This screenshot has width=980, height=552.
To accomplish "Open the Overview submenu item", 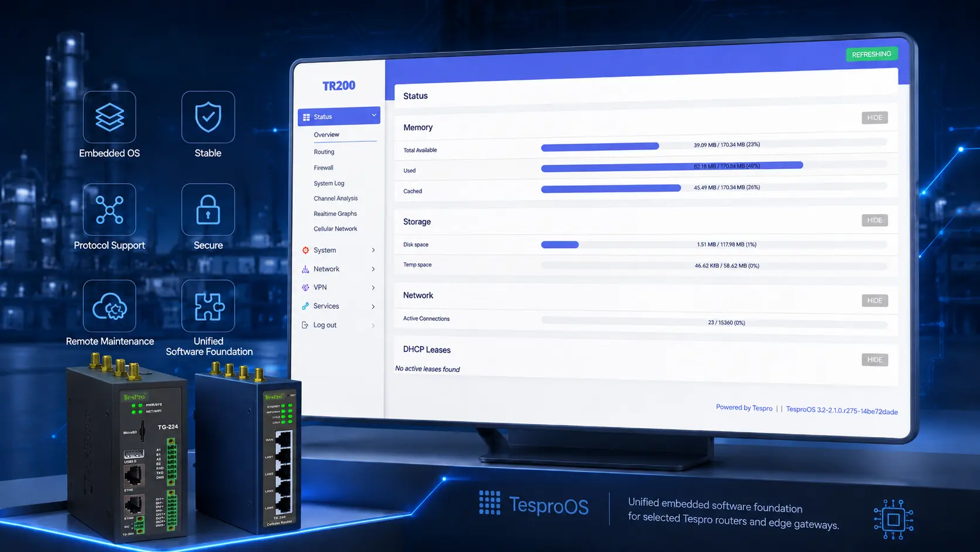I will 326,135.
